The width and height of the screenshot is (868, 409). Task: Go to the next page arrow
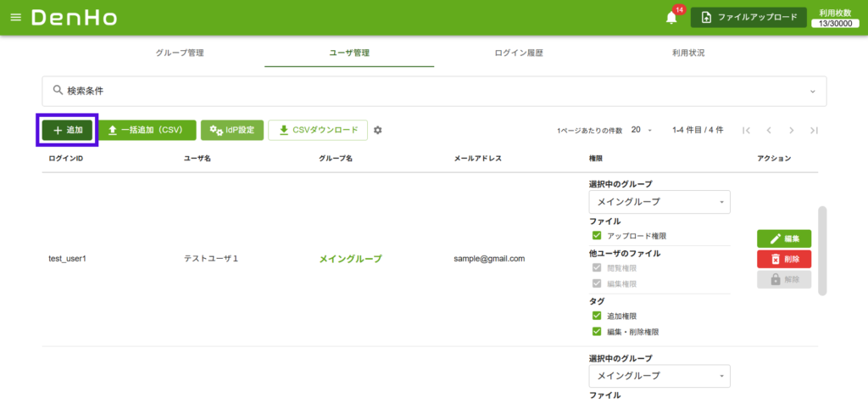[791, 130]
